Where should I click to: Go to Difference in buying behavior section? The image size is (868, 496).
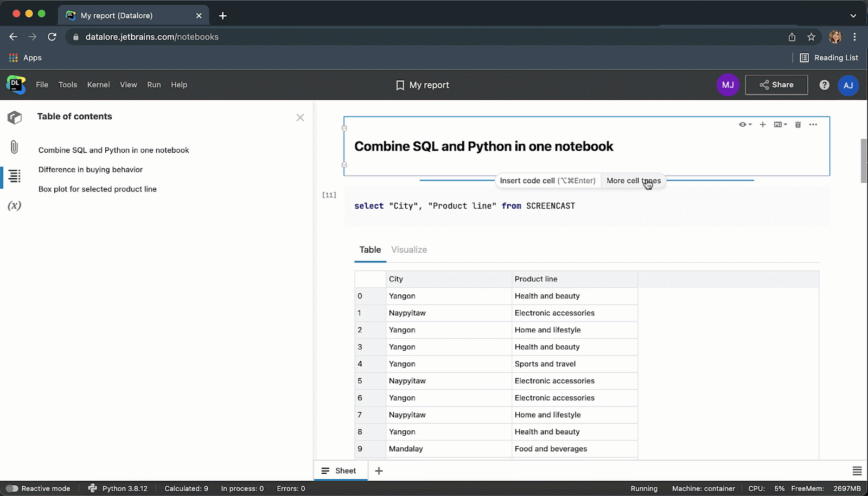click(90, 170)
